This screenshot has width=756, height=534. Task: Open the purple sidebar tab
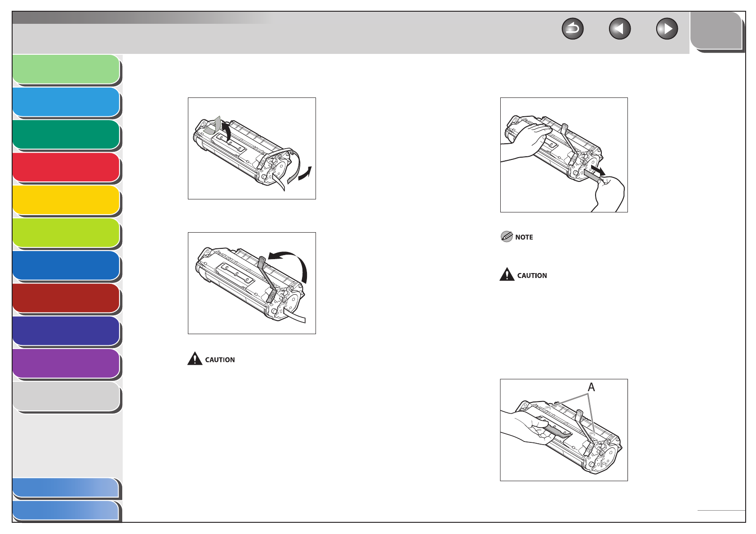[x=66, y=364]
